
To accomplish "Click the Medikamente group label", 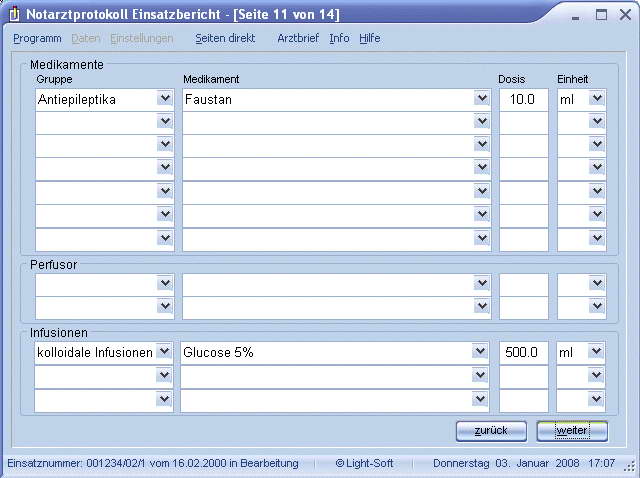I will point(67,64).
